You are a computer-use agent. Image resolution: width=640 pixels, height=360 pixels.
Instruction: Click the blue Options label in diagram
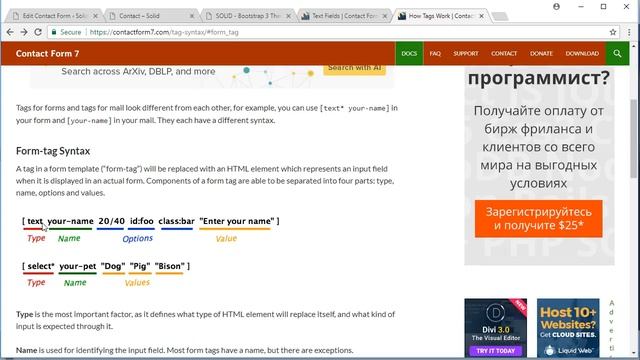coord(138,238)
